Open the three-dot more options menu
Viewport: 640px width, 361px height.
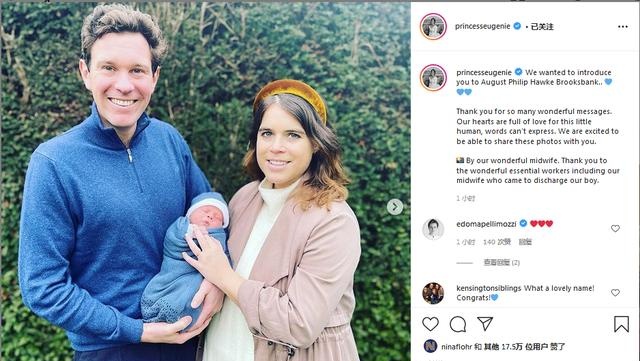[623, 27]
